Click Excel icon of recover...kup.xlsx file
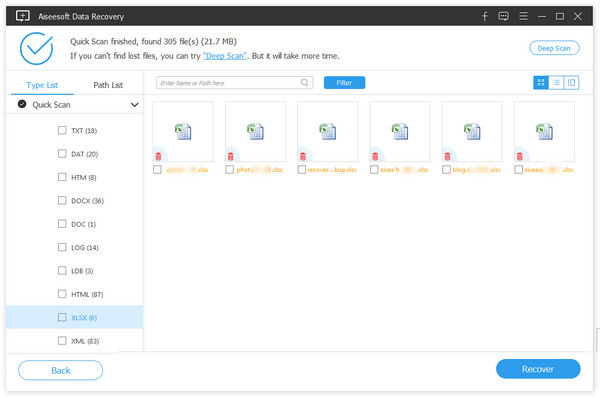The image size is (600, 398). click(328, 131)
